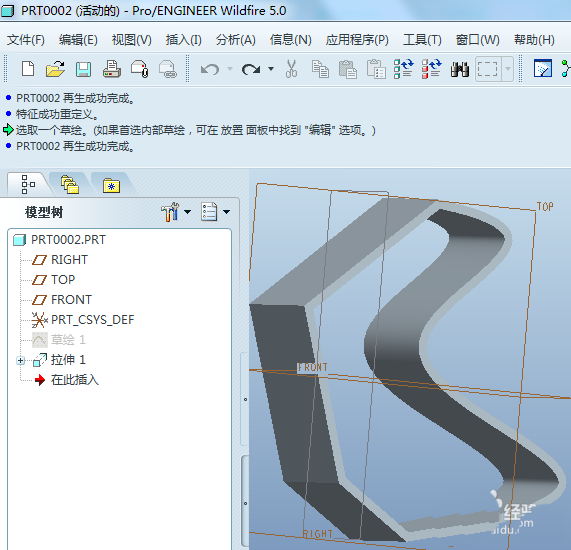Open the 信息(N) menu

[291, 39]
